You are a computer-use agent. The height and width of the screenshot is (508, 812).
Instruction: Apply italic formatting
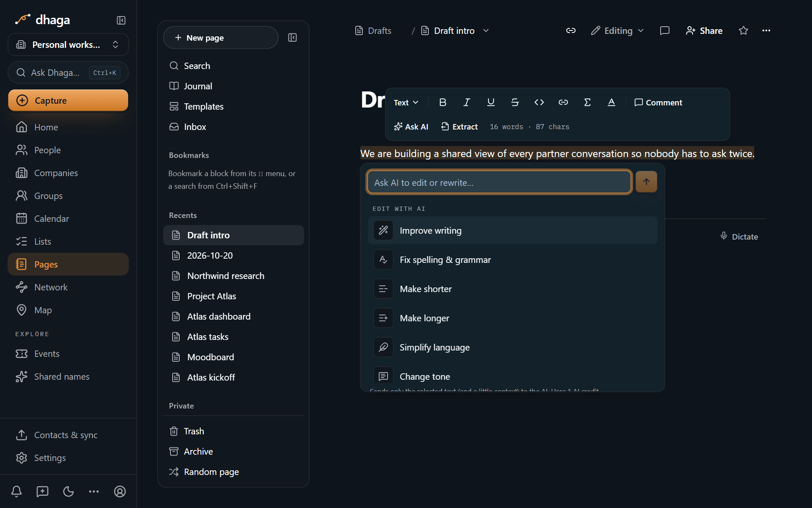click(x=466, y=102)
